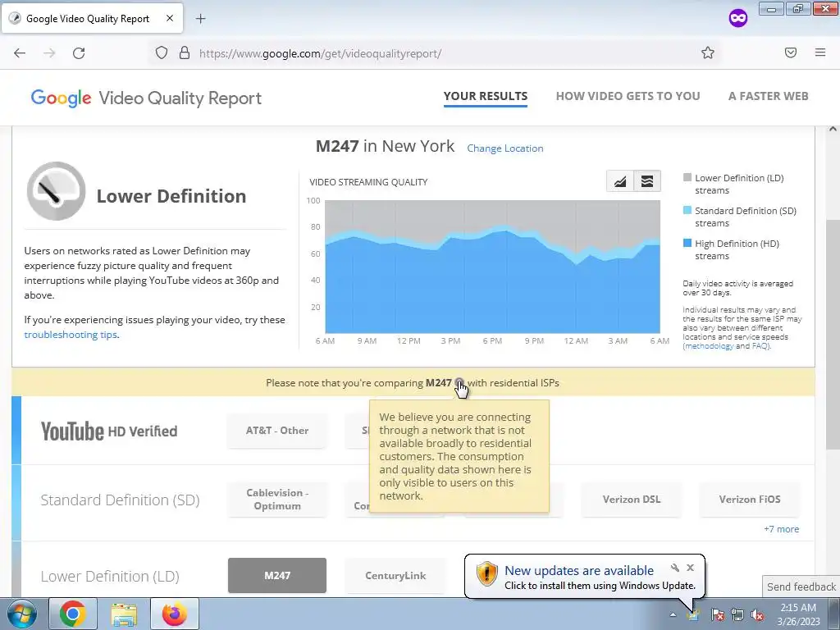Screen dimensions: 840x630
Task: Click the M247 in New York heading
Action: click(x=385, y=146)
